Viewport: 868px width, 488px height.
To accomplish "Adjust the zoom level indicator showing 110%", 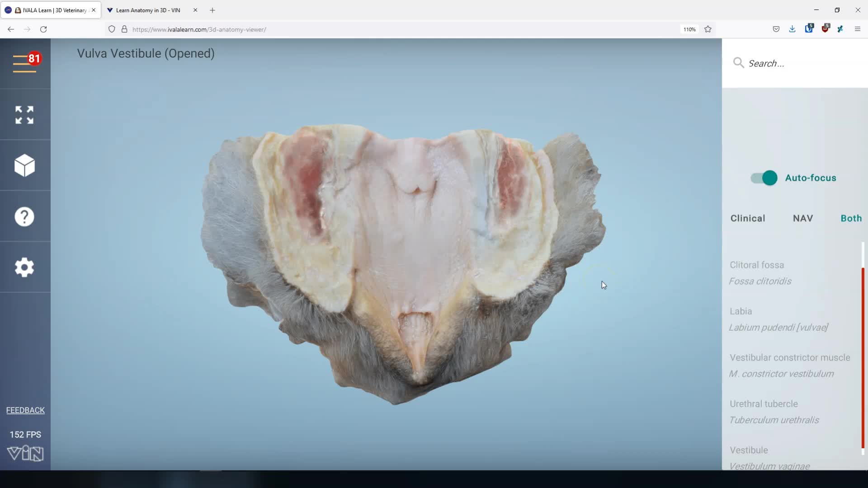I will tap(689, 29).
